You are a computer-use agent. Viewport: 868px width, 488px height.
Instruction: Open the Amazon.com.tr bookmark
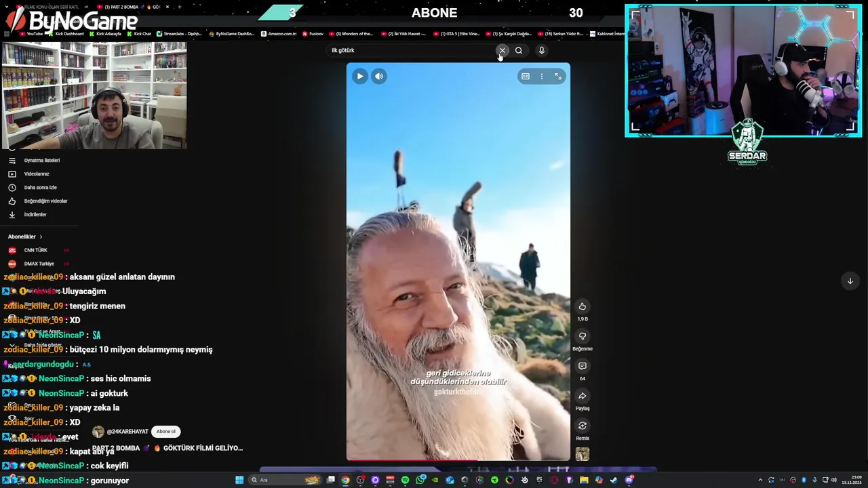279,34
